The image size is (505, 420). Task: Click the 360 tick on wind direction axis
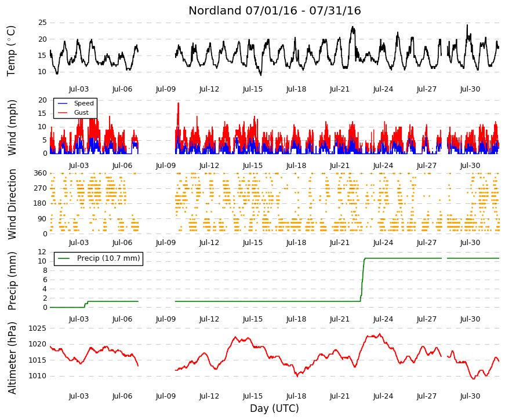coord(40,173)
